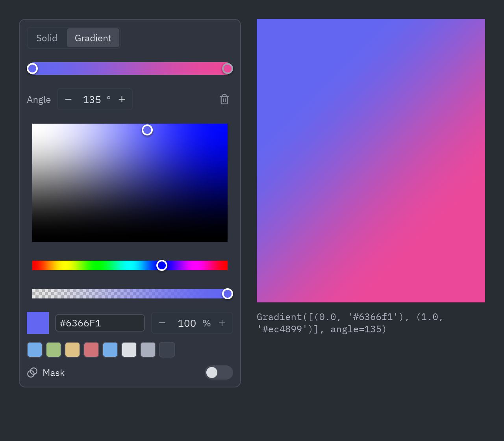Click the Gradient code text below preview

[350, 323]
